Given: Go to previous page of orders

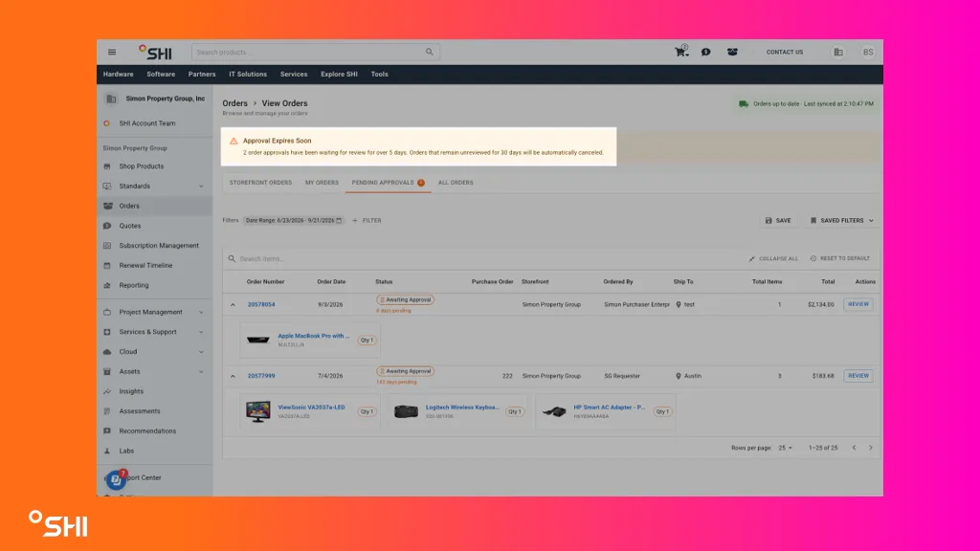Looking at the screenshot, I should click(855, 448).
